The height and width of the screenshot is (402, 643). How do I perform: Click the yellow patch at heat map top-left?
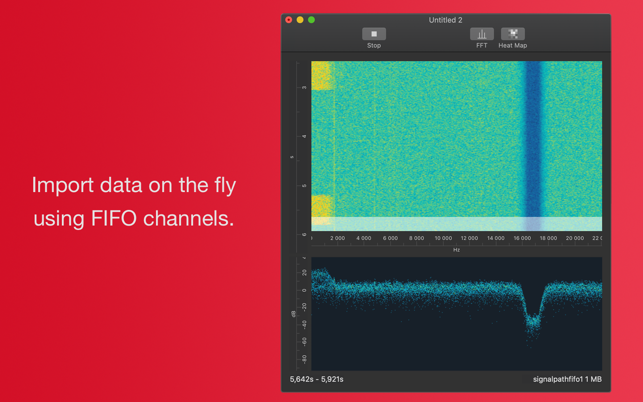point(322,75)
